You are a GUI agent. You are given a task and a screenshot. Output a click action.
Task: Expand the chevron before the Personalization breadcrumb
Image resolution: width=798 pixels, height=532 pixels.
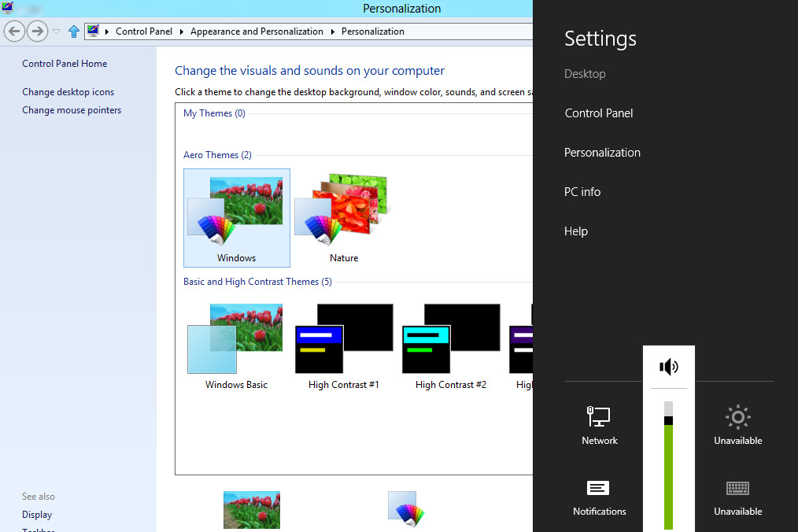(332, 31)
